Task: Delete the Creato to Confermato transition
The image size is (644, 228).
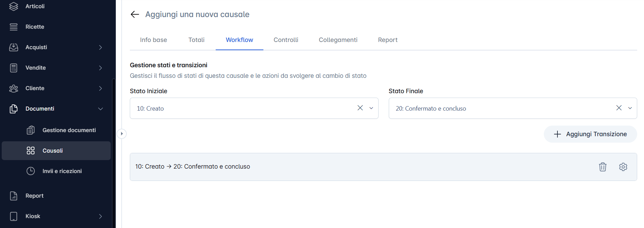Action: (603, 167)
